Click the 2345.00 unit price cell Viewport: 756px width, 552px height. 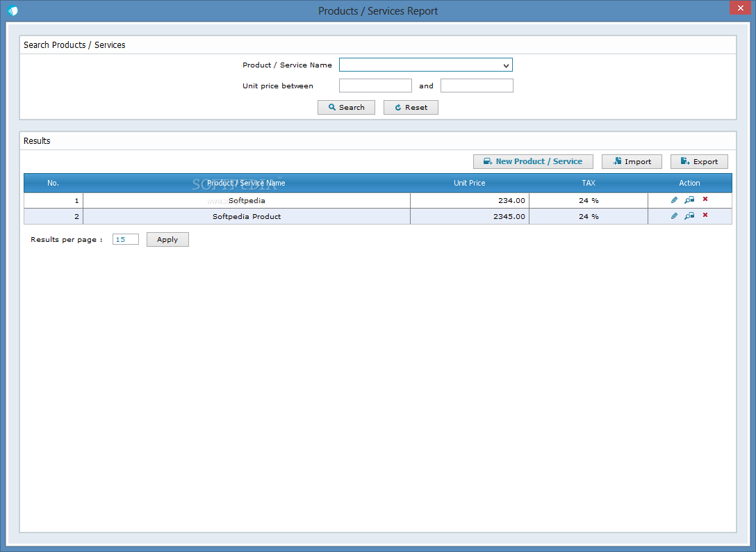point(470,216)
